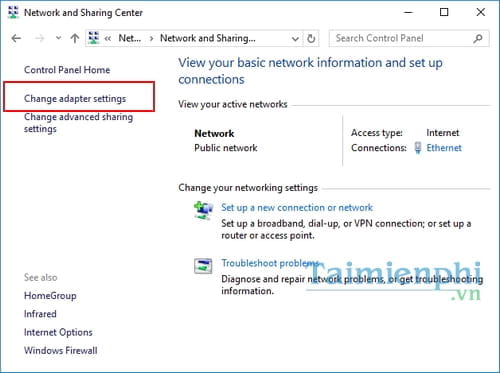Viewport: 500px width, 373px height.
Task: Refresh the Network and Sharing Center
Action: tap(311, 38)
